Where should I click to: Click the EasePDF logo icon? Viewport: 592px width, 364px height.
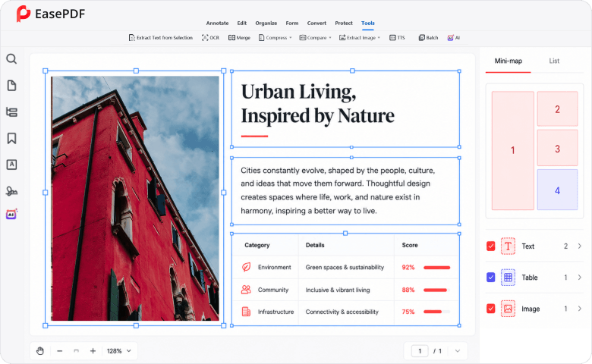[x=23, y=14]
